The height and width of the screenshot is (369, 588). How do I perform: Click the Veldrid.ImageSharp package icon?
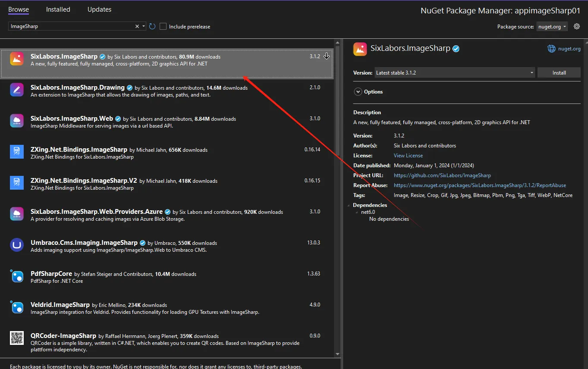point(17,307)
